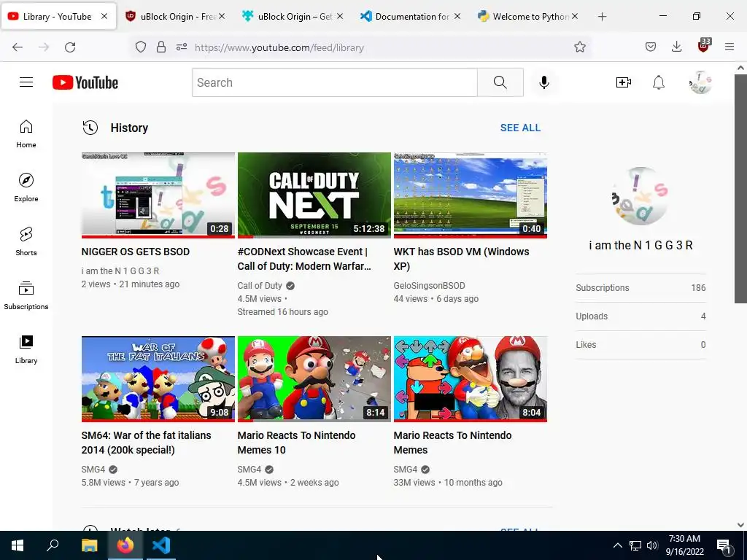Click the War of the Fat Italians thumbnail

coord(158,378)
